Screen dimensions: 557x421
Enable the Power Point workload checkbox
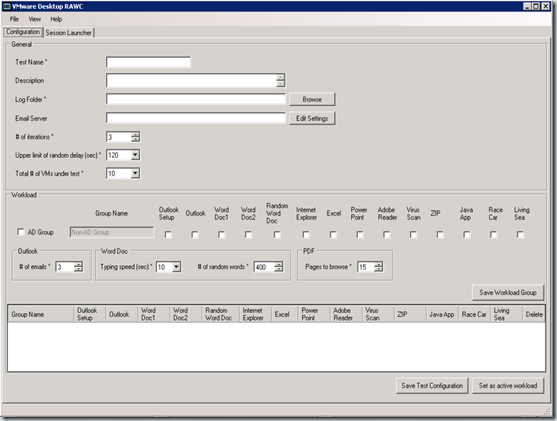tap(360, 235)
